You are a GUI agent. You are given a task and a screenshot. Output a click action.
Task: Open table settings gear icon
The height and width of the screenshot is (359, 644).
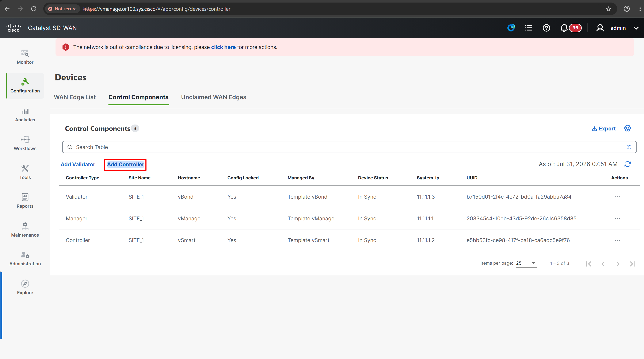(628, 128)
